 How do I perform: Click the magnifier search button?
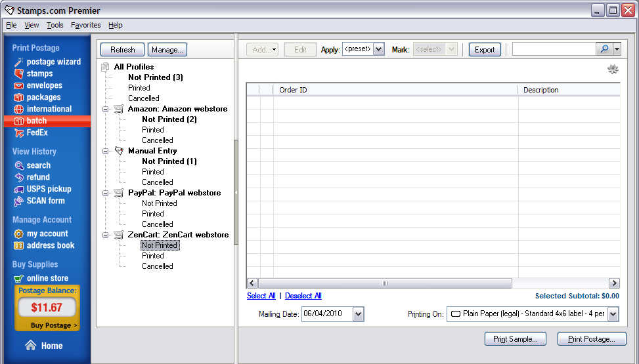tap(604, 49)
